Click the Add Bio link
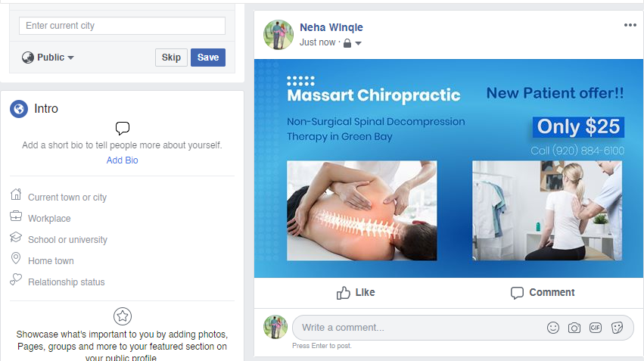Viewport: 644px width, 361px height. (123, 160)
